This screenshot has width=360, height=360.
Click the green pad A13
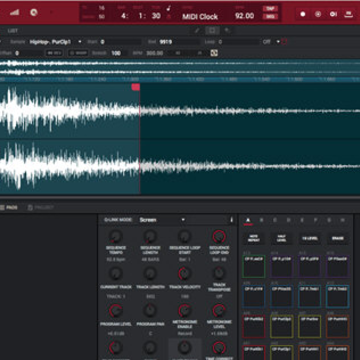click(254, 266)
